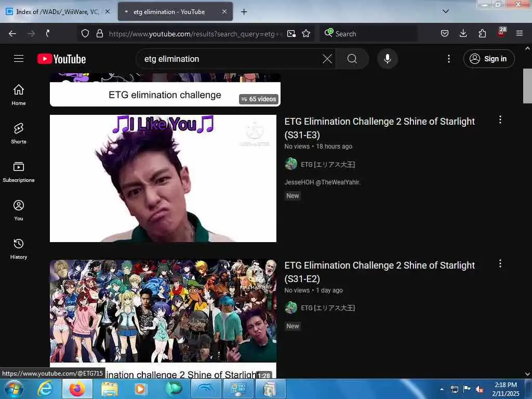Screen dimensions: 532x399
Task: Open a new browser tab
Action: tap(244, 12)
